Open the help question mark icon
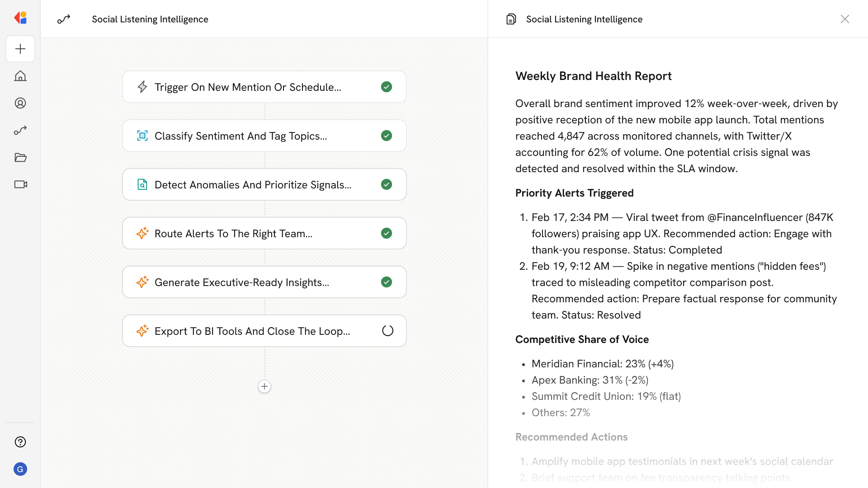The width and height of the screenshot is (868, 488). [20, 442]
